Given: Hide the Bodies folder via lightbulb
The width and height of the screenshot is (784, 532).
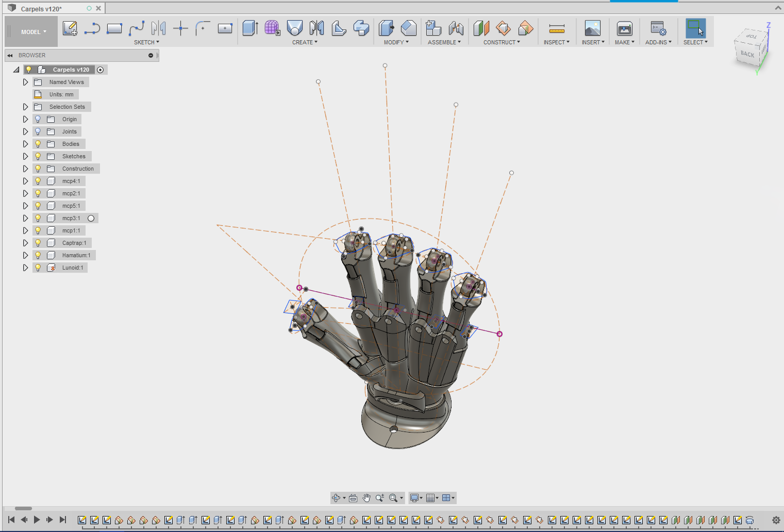Looking at the screenshot, I should point(38,144).
